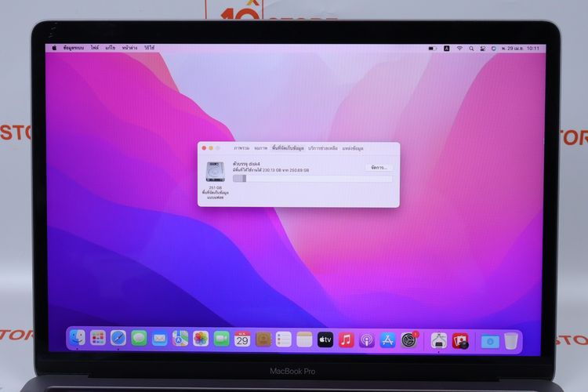Select the พื้นที่จัดเก็บข้อมูล (Storage) tab
The image size is (588, 392).
pyautogui.click(x=288, y=148)
